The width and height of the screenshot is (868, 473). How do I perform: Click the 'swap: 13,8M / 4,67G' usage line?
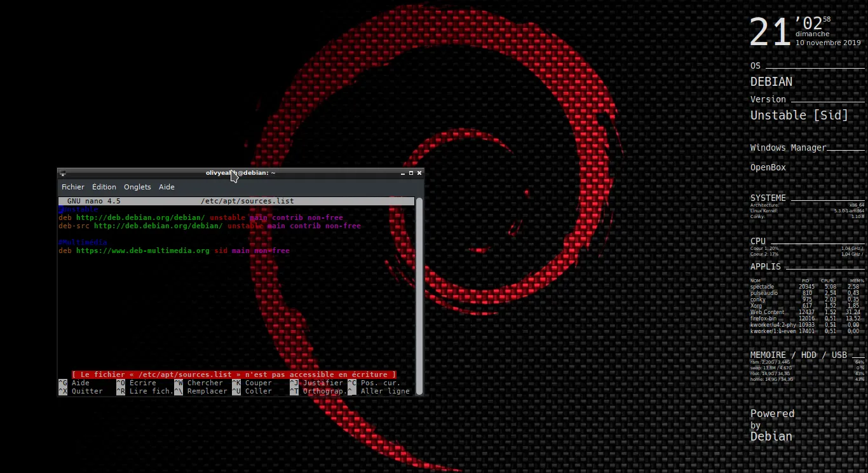coord(771,367)
